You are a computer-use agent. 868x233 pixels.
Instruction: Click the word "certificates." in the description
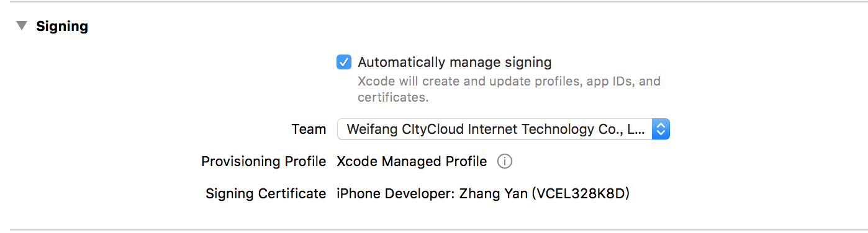click(393, 97)
